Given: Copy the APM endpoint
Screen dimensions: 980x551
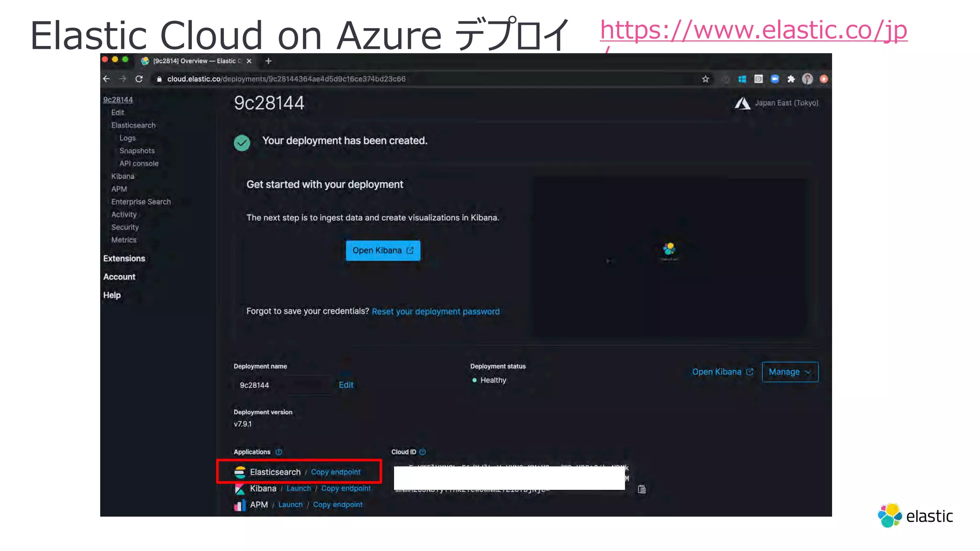Looking at the screenshot, I should pyautogui.click(x=338, y=505).
